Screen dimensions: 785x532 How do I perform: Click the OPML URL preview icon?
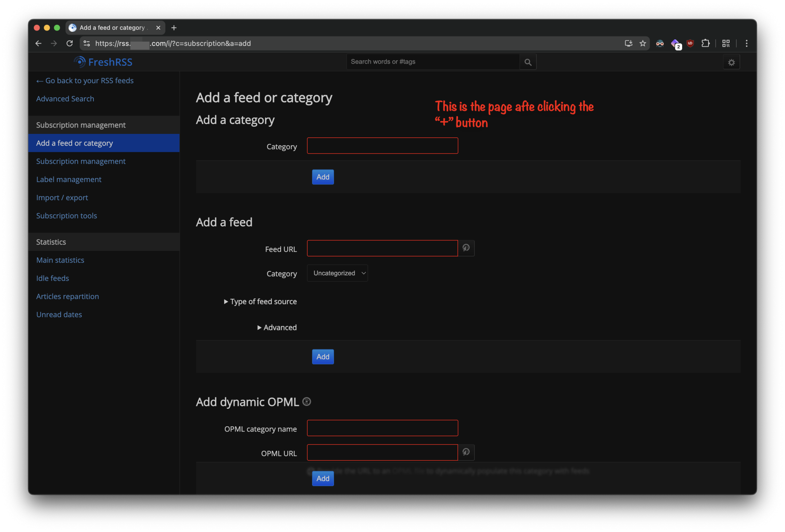tap(466, 452)
